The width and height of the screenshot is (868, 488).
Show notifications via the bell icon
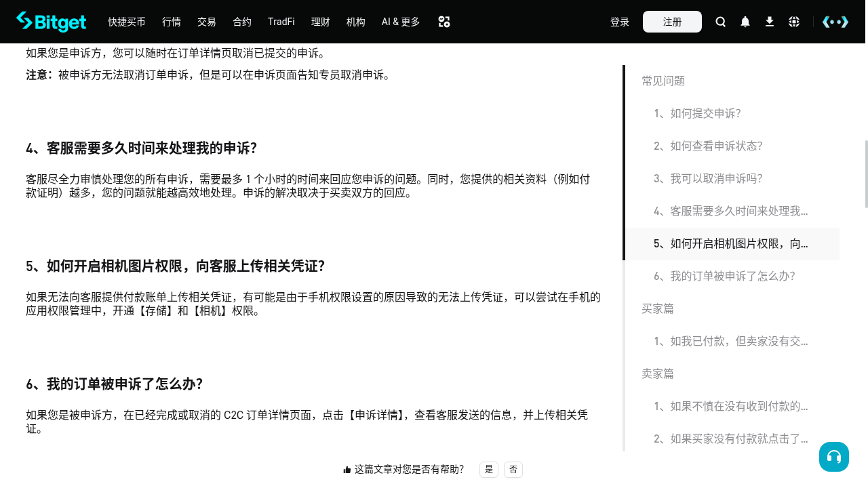pyautogui.click(x=745, y=22)
